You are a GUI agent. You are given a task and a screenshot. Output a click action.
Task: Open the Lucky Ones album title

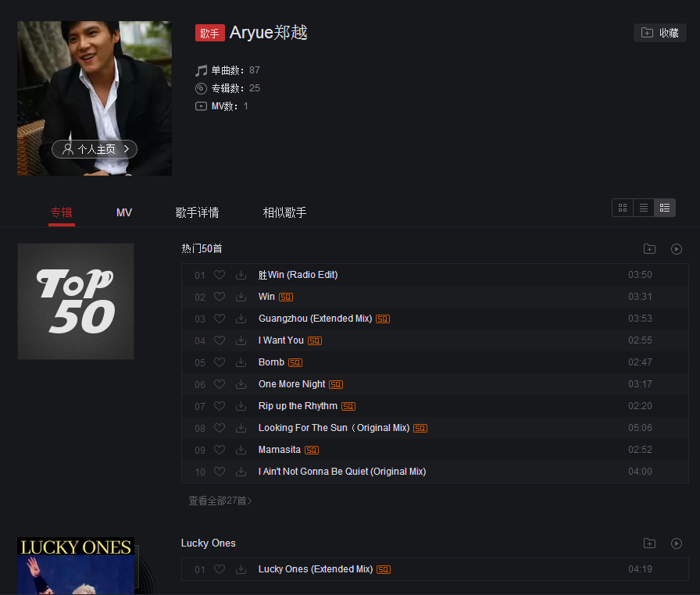coord(209,543)
